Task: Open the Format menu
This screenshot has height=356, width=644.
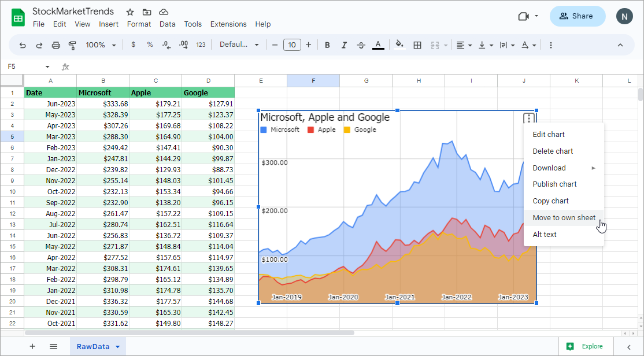Action: 139,24
